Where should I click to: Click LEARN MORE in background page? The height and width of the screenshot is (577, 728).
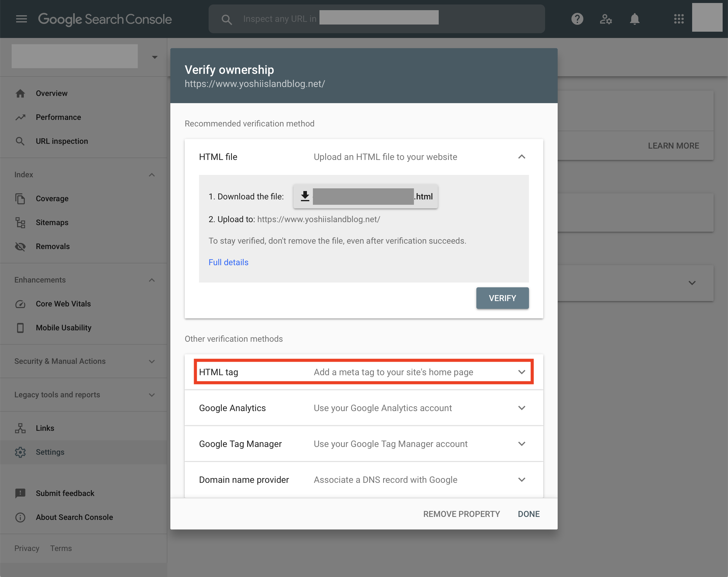coord(673,146)
